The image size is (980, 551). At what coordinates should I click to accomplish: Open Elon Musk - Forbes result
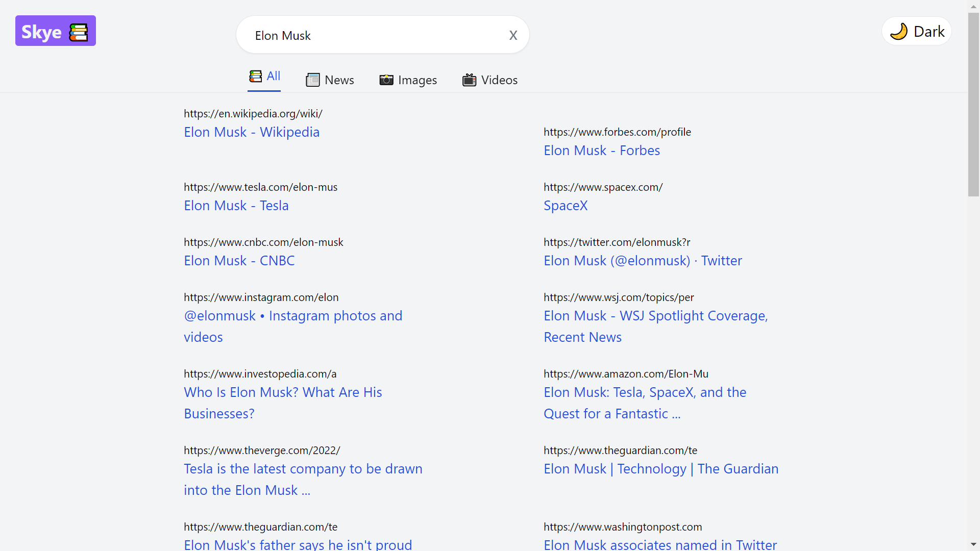click(x=602, y=151)
